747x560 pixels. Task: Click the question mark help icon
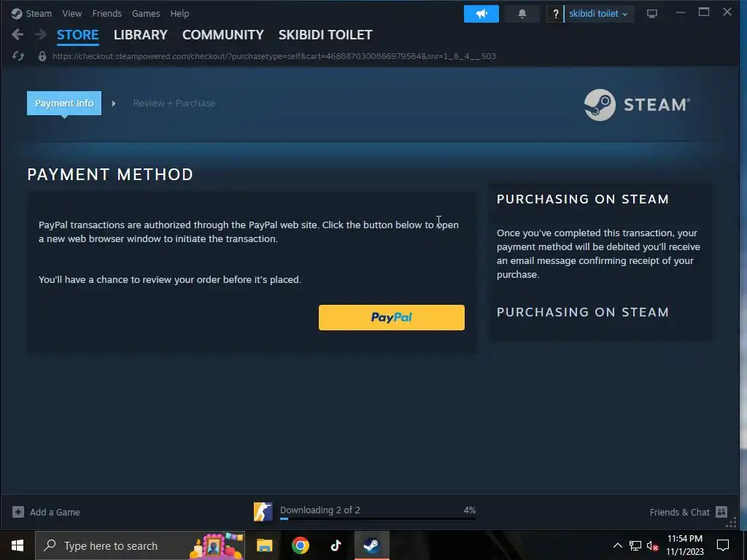point(555,14)
